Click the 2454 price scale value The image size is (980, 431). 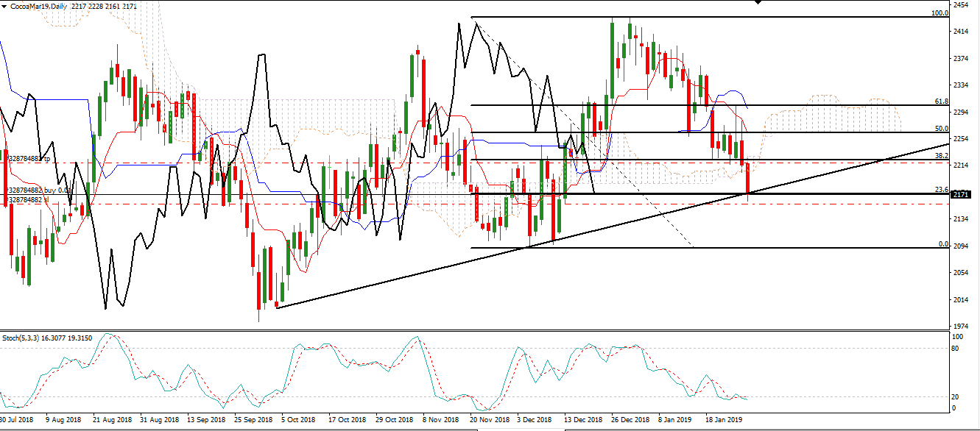point(961,4)
